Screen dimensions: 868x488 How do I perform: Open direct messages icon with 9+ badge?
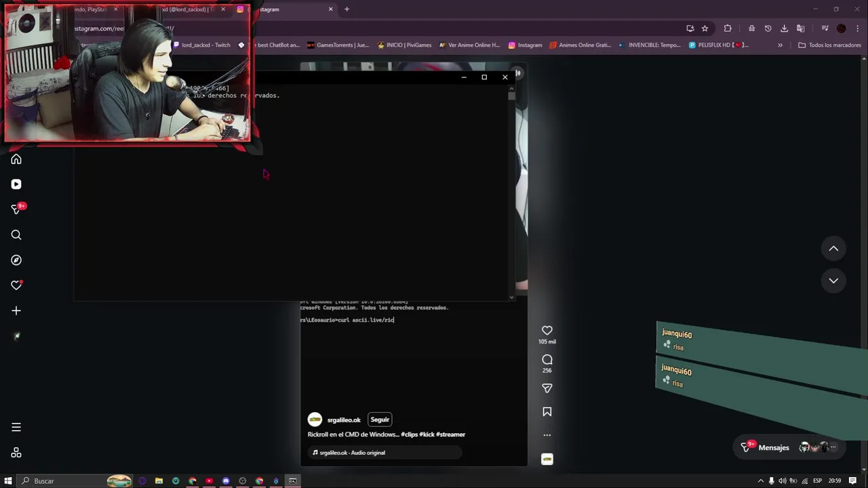click(16, 209)
